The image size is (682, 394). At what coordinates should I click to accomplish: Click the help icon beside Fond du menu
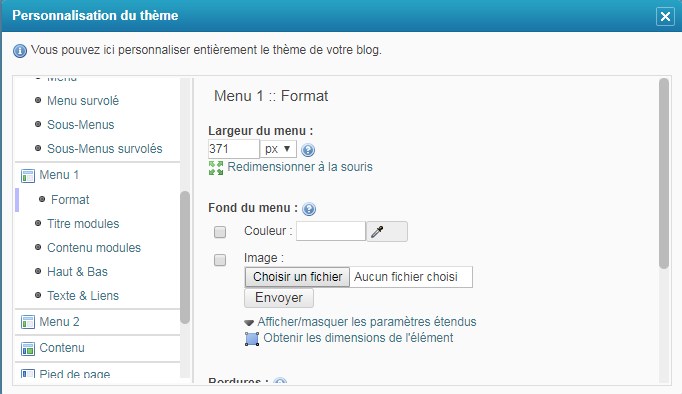[x=309, y=209]
